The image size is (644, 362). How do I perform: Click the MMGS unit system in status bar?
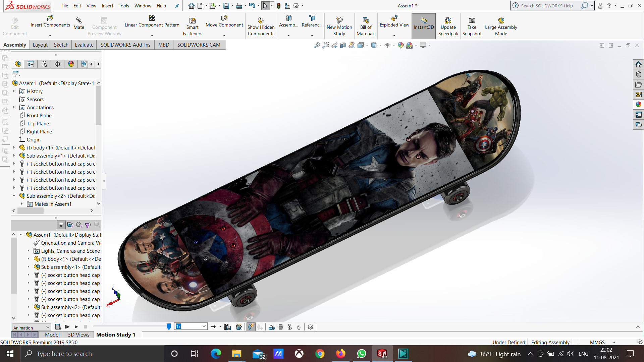[x=597, y=342]
